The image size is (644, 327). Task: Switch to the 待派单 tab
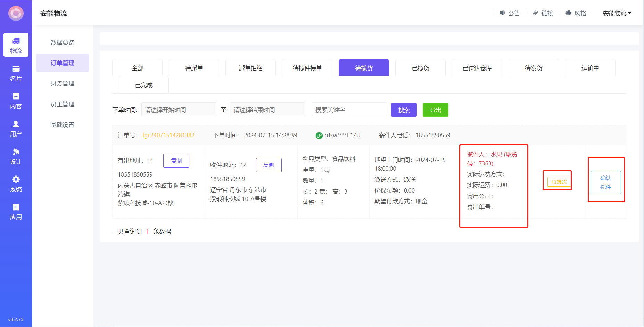(194, 68)
